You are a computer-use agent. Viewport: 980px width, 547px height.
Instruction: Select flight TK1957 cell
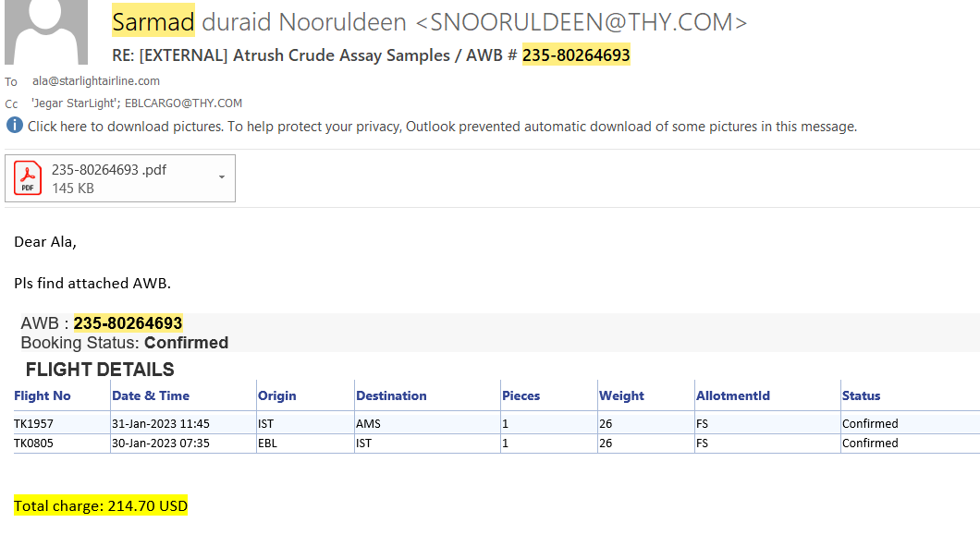pos(32,423)
